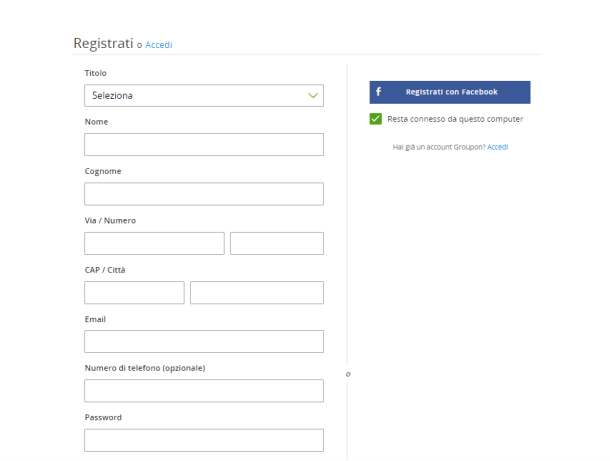Toggle Resta connesso da questo computer checkbox
Viewport: 610px width, 461px height.
tap(375, 119)
